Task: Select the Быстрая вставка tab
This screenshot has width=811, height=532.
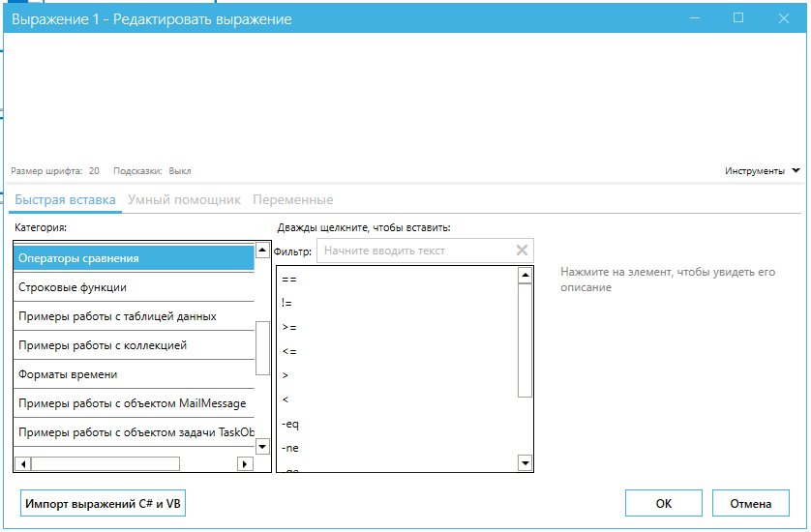Action: pos(65,200)
